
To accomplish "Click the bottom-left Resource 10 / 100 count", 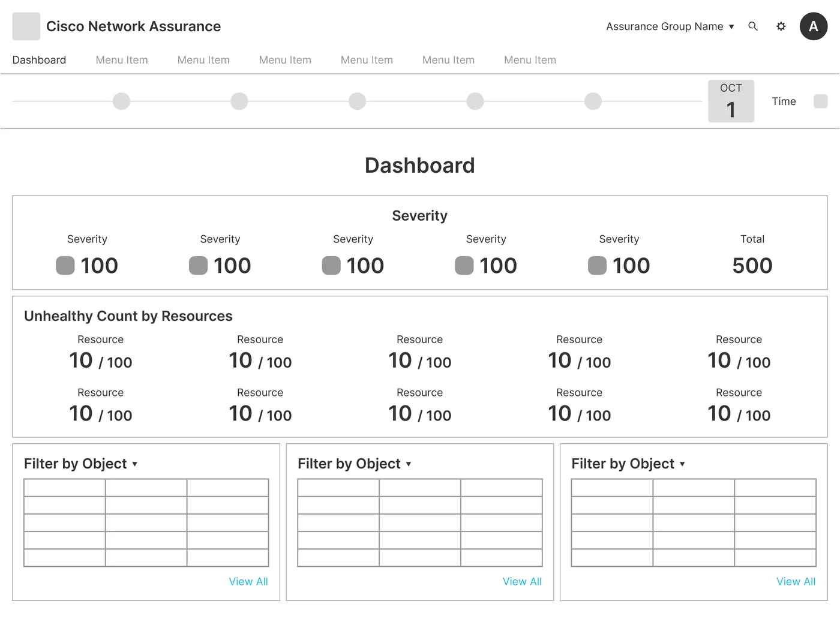I will pyautogui.click(x=100, y=414).
